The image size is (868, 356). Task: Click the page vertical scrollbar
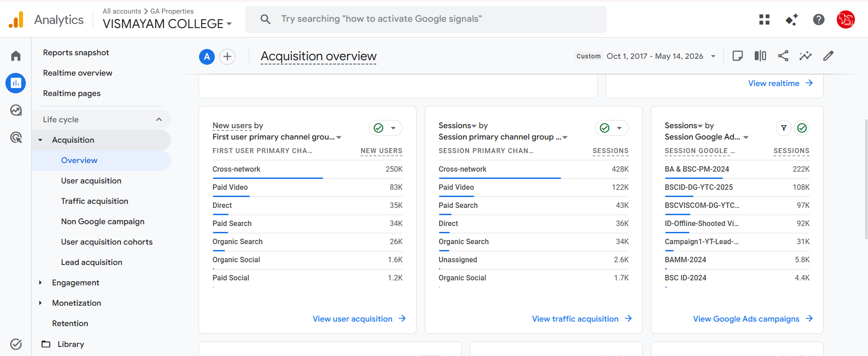(x=866, y=179)
